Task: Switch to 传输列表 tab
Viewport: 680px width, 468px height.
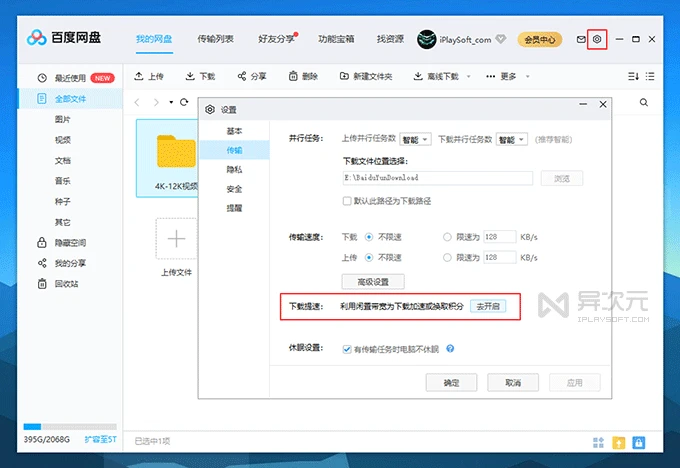Action: tap(216, 39)
